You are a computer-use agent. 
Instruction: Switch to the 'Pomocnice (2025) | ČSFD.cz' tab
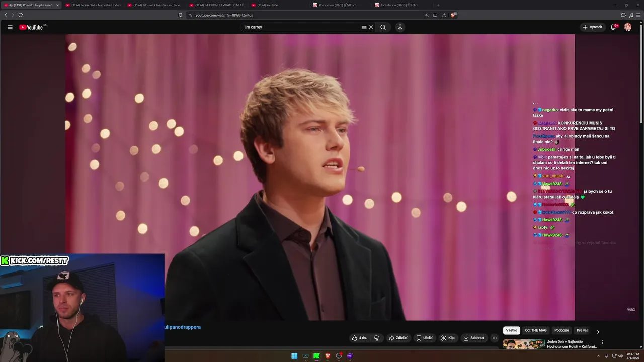click(x=341, y=5)
